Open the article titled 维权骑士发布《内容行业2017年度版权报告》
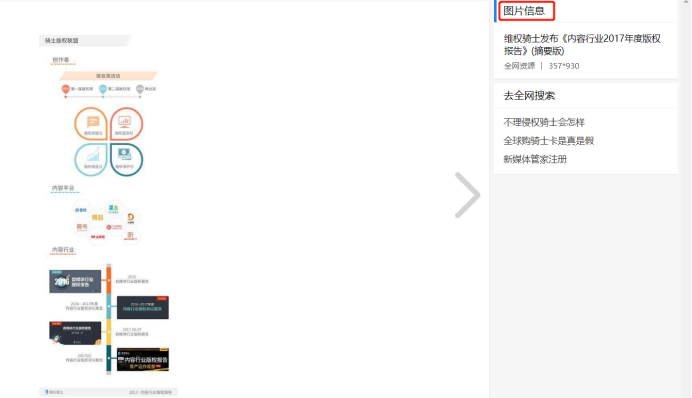Viewport: 692px width, 398px height. [x=582, y=45]
